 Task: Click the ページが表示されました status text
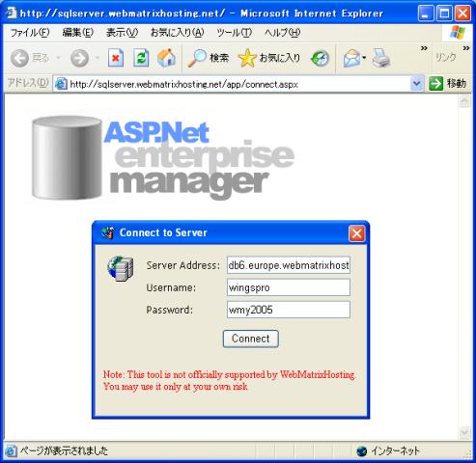(64, 450)
